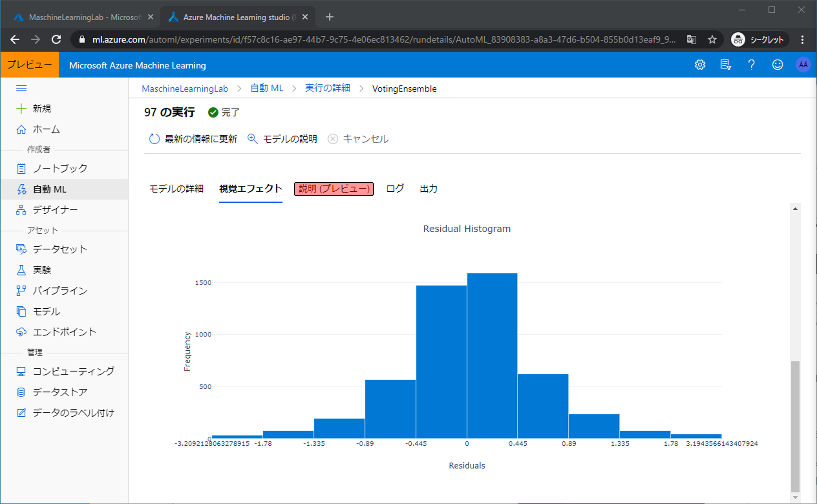
Task: Open ノートブック in the sidebar
Action: (60, 168)
